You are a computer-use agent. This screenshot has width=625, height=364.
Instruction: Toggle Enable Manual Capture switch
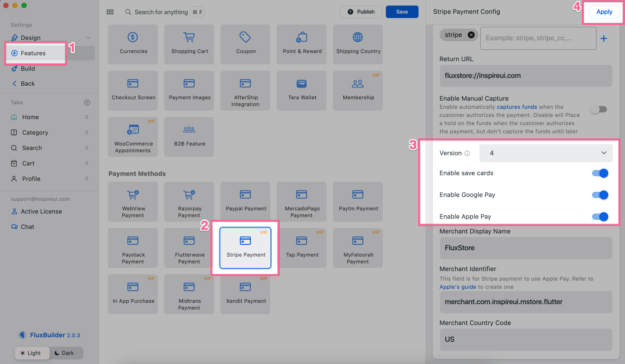point(599,109)
